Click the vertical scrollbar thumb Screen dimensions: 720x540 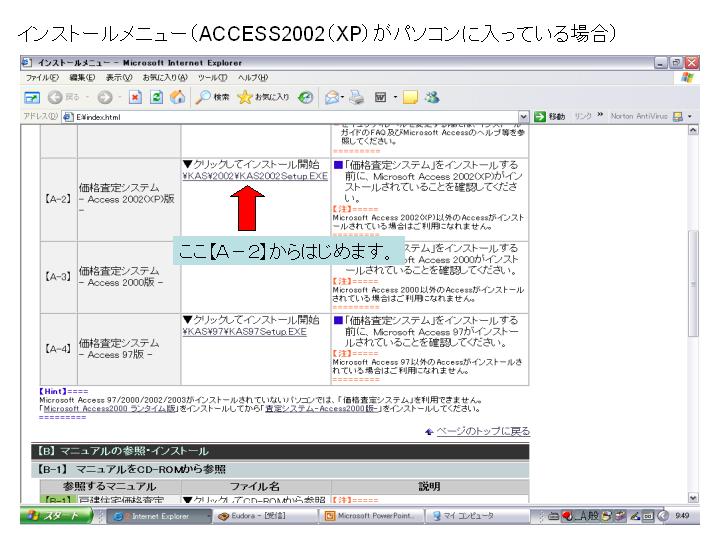(x=693, y=284)
